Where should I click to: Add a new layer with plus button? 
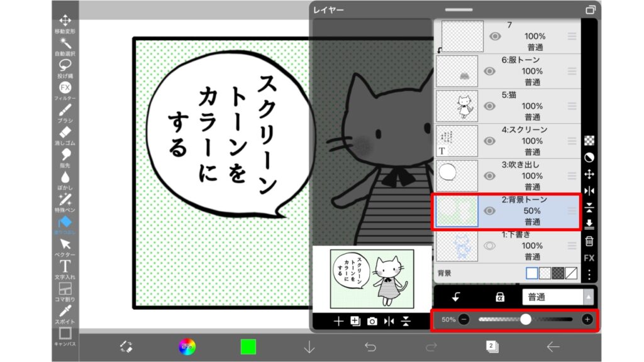[338, 321]
